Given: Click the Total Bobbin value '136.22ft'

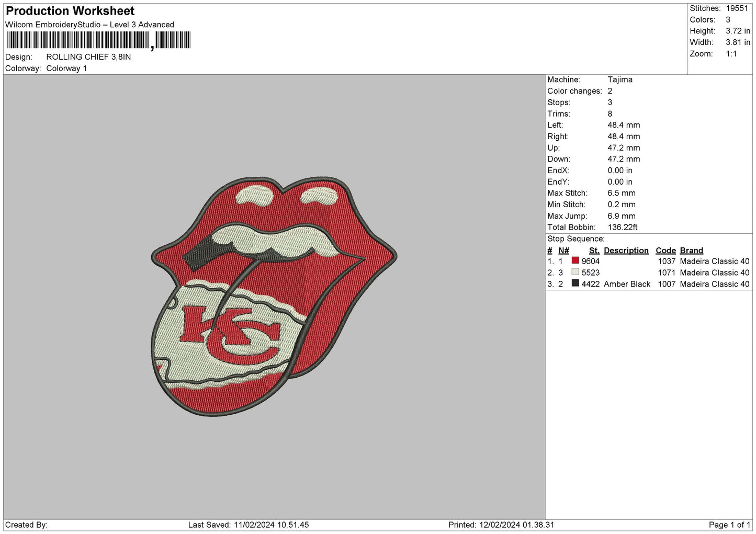Looking at the screenshot, I should click(x=623, y=228).
